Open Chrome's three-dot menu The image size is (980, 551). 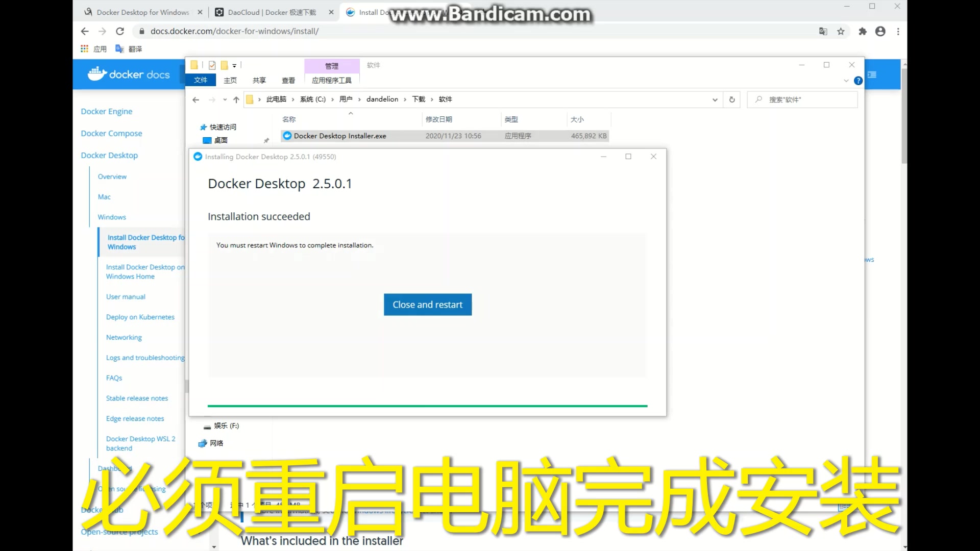(x=898, y=31)
